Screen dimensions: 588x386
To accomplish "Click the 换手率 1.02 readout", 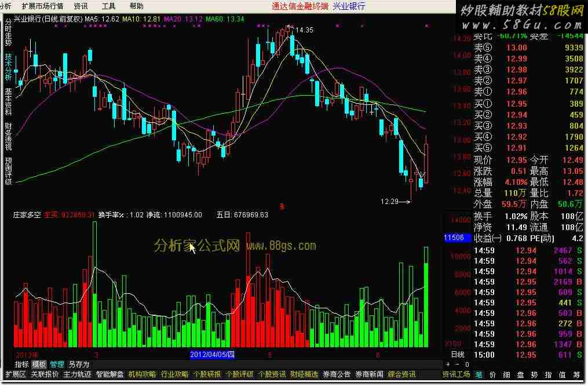I will (x=121, y=215).
